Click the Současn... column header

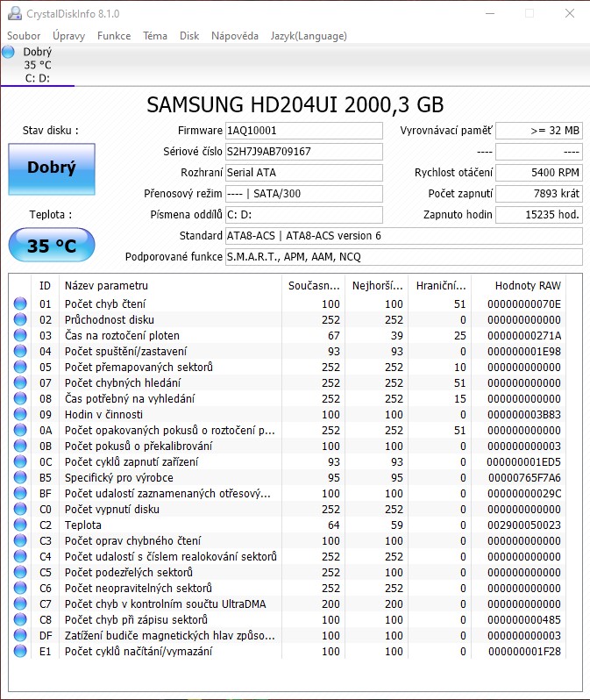pos(314,285)
